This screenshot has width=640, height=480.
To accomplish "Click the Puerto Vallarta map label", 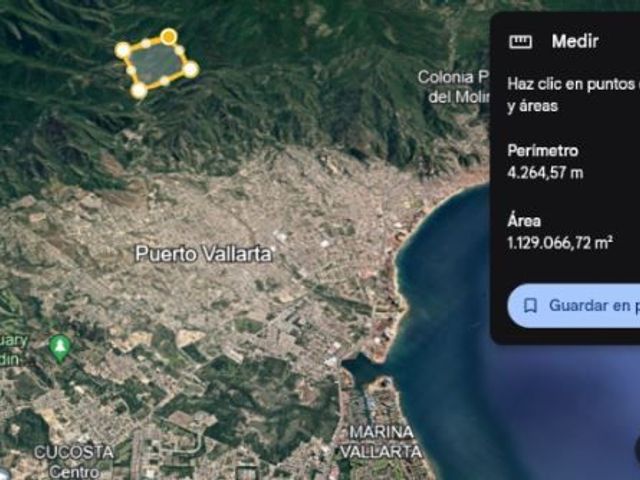I will pyautogui.click(x=203, y=253).
